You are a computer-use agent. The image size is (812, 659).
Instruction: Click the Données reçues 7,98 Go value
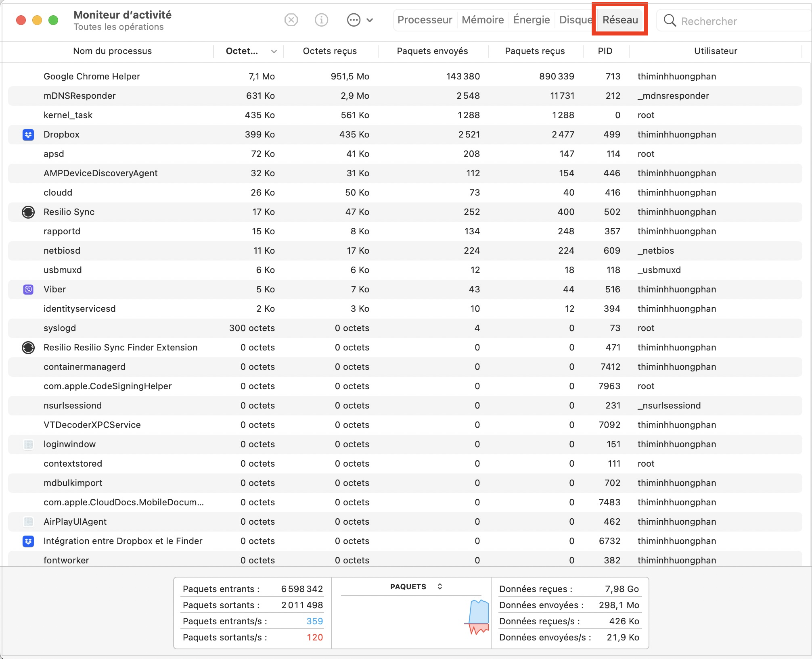point(622,589)
